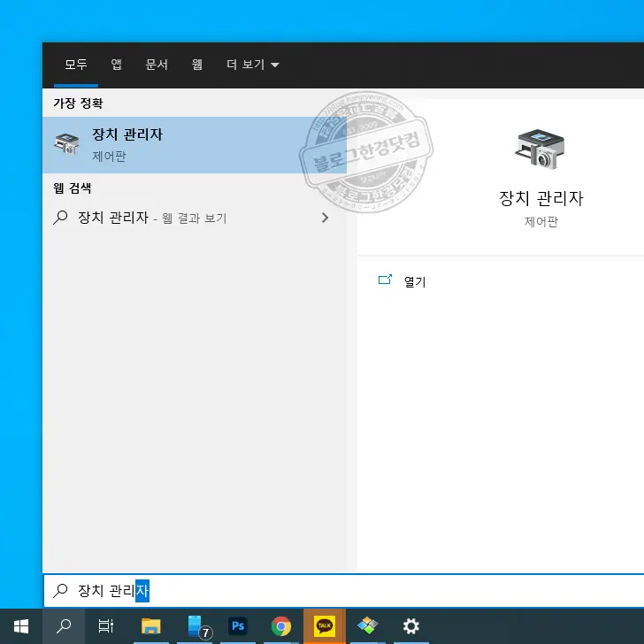Image resolution: width=644 pixels, height=644 pixels.
Task: Click the 가장 정확 section header
Action: (x=78, y=103)
